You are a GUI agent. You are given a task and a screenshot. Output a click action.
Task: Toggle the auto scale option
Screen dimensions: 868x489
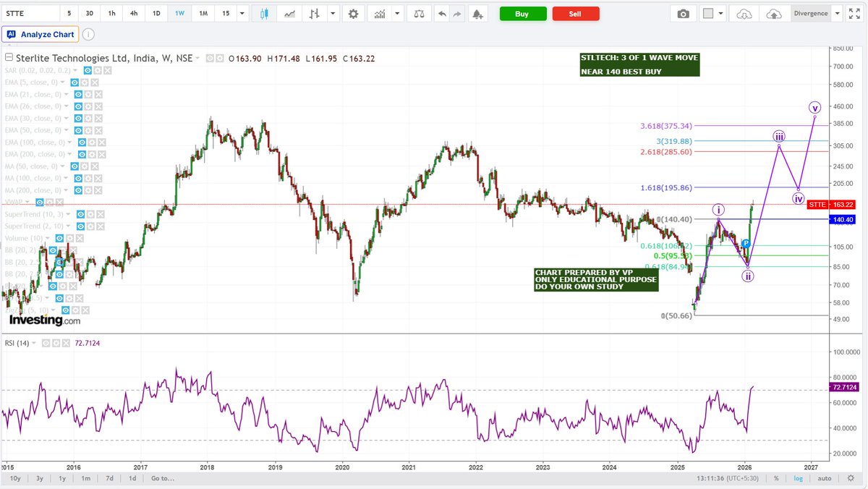tap(825, 478)
